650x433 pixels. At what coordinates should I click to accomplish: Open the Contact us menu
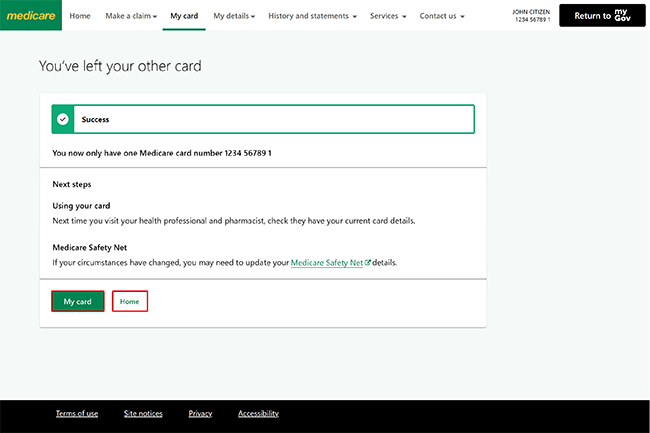[442, 16]
